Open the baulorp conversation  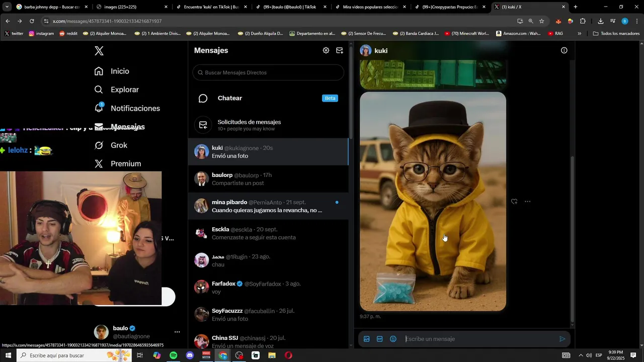268,179
